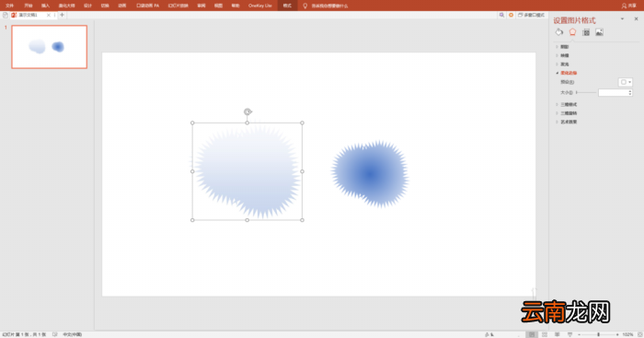Screen dimensions: 644x338
Task: Click the rotation handle of selected picture
Action: point(247,111)
